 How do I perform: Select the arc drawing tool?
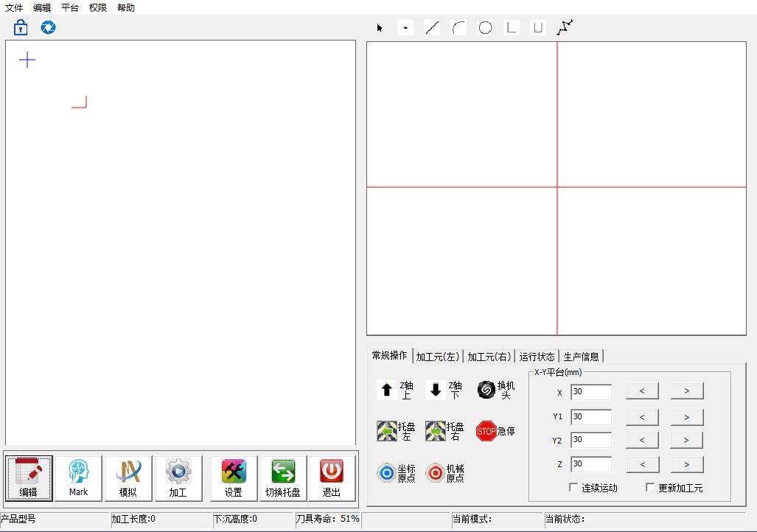click(x=458, y=28)
